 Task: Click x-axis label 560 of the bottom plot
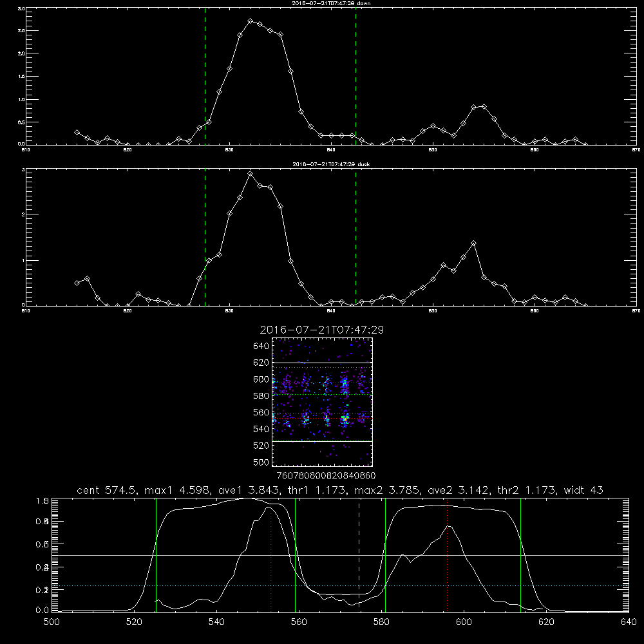coord(299,622)
